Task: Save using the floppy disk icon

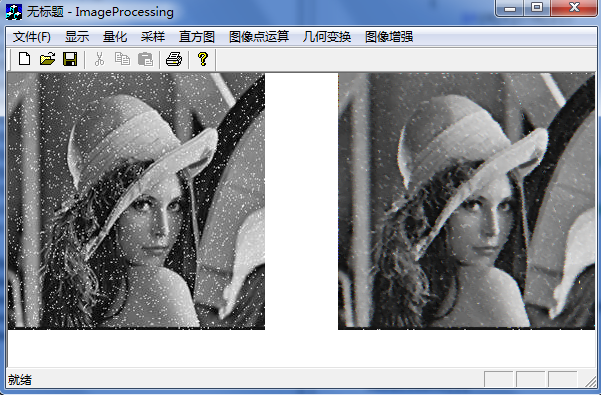Action: pyautogui.click(x=70, y=59)
